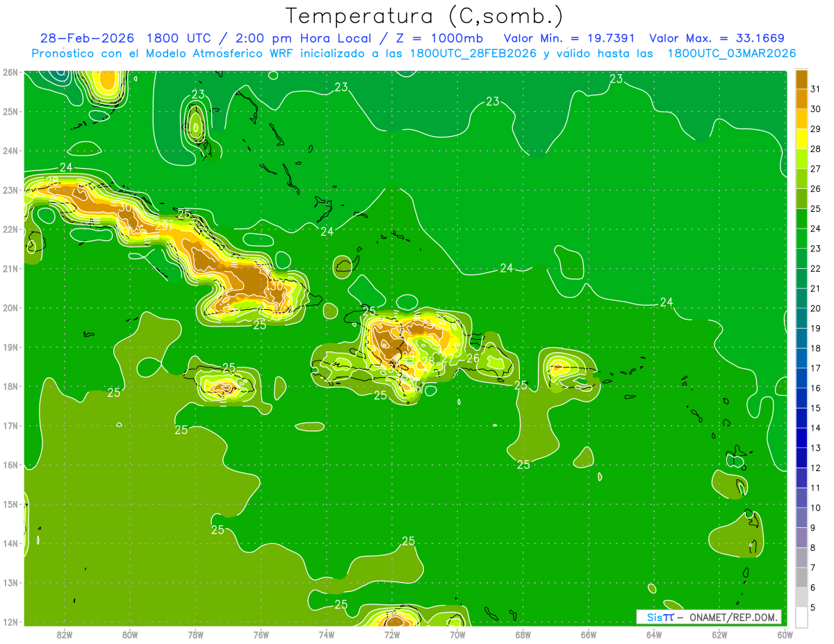834x644 pixels.
Task: Click the 24 value on the color scale
Action: (x=815, y=229)
